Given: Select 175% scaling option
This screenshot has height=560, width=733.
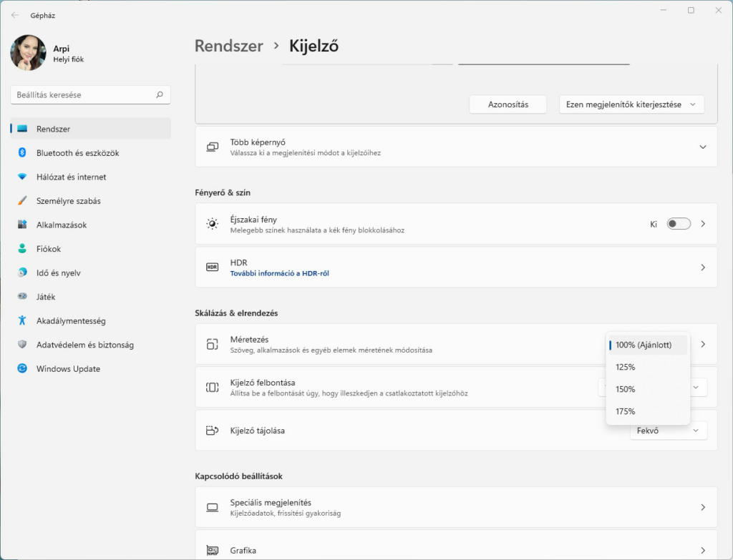Looking at the screenshot, I should tap(626, 411).
